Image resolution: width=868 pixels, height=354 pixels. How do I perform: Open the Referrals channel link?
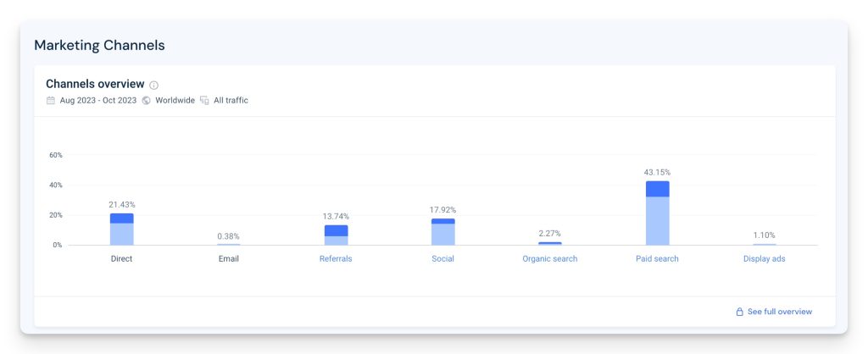pos(336,258)
